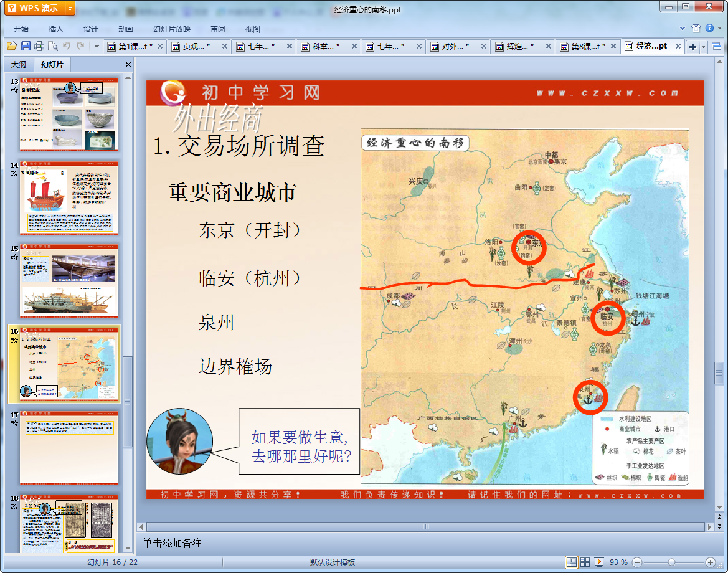Click the zoom out minus button
728x573 pixels.
point(636,562)
